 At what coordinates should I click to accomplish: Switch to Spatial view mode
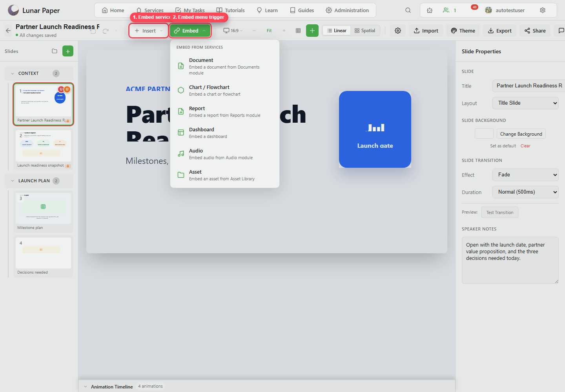pyautogui.click(x=365, y=31)
